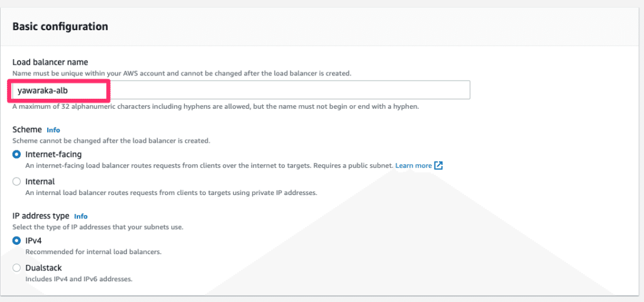The width and height of the screenshot is (644, 302).
Task: Open the Info link next to IP address type
Action: click(x=80, y=216)
